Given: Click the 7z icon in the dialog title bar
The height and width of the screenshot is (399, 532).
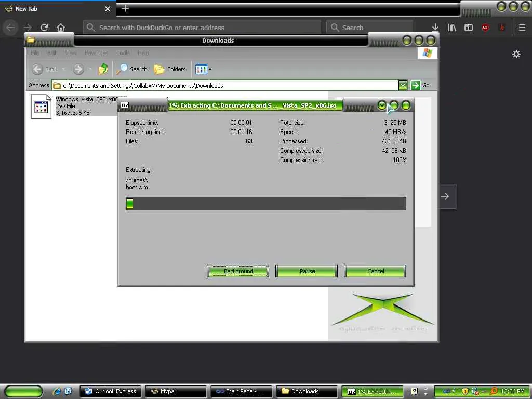Looking at the screenshot, I should [x=125, y=105].
